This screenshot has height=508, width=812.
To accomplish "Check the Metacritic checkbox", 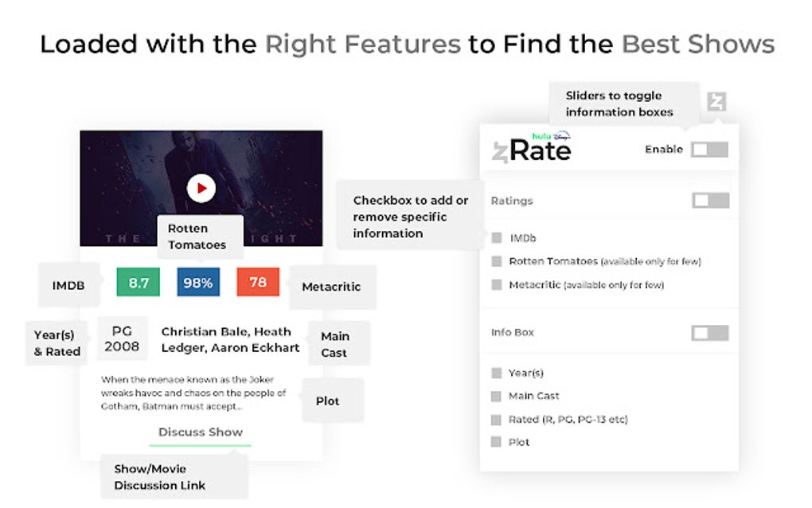I will pos(497,284).
